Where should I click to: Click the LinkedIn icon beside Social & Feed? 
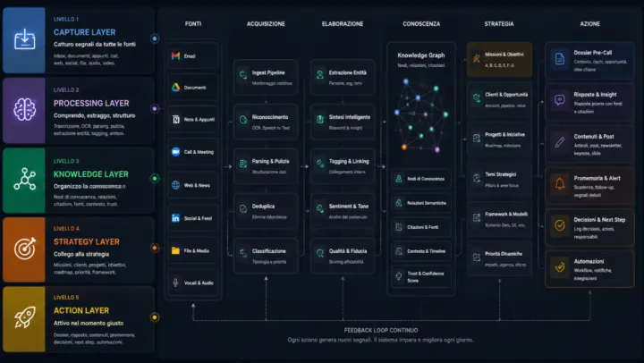click(x=176, y=218)
